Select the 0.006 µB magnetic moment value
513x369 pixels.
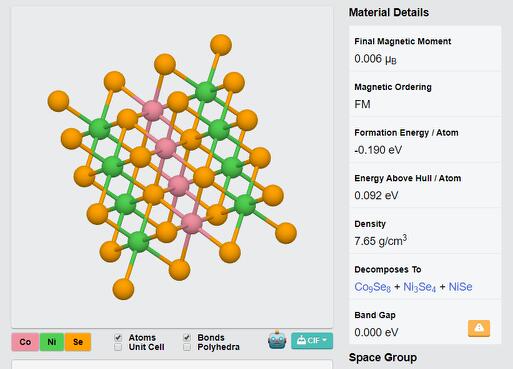[x=375, y=59]
